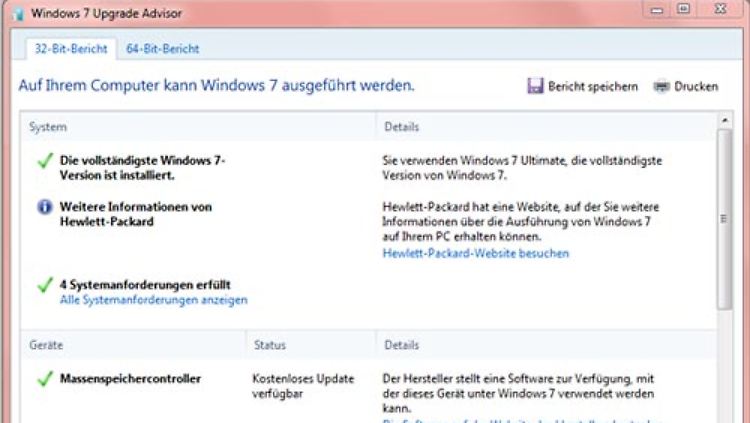Click the blue info icon beside Hewlett-Packard
This screenshot has height=423, width=750.
pos(44,207)
